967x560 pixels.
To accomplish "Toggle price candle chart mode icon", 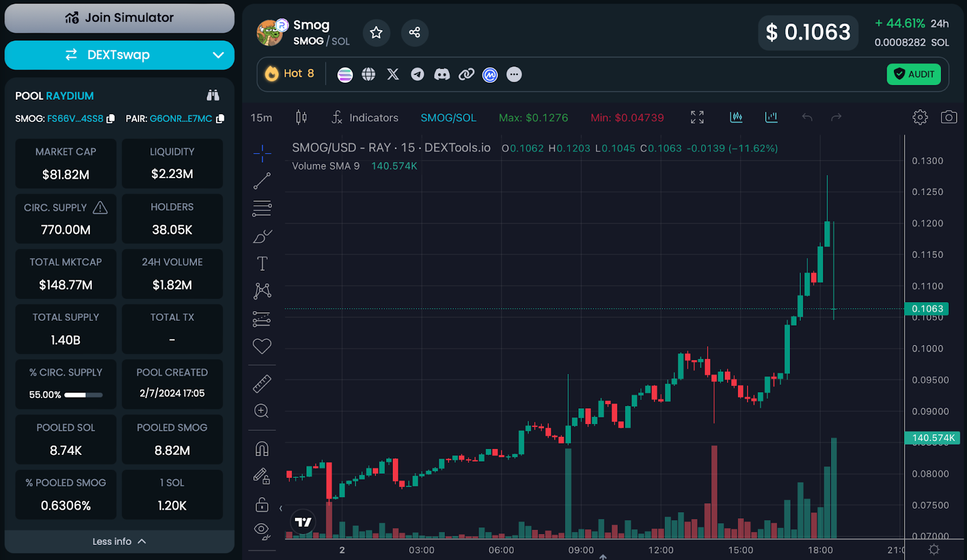I will click(x=736, y=117).
